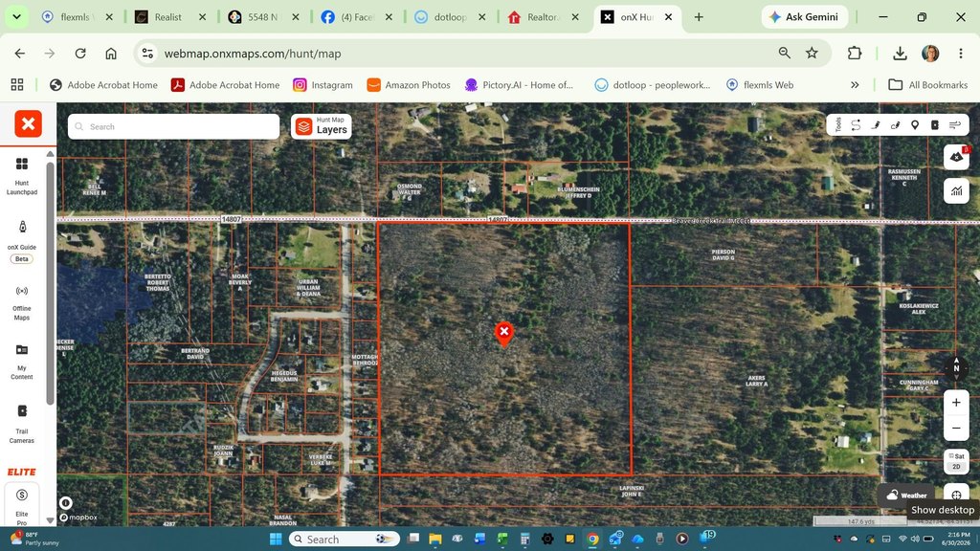980x551 pixels.
Task: Open the browser extensions menu
Action: (x=855, y=54)
